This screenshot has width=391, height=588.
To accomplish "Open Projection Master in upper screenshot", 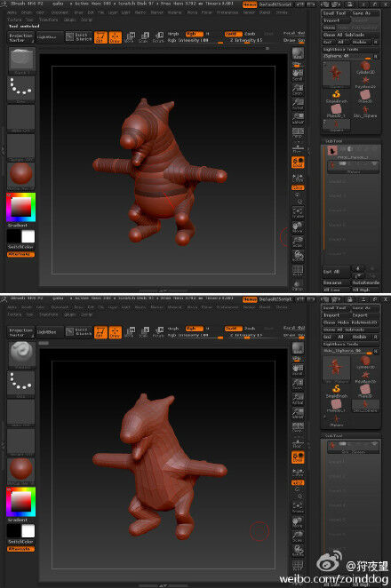I will (20, 37).
